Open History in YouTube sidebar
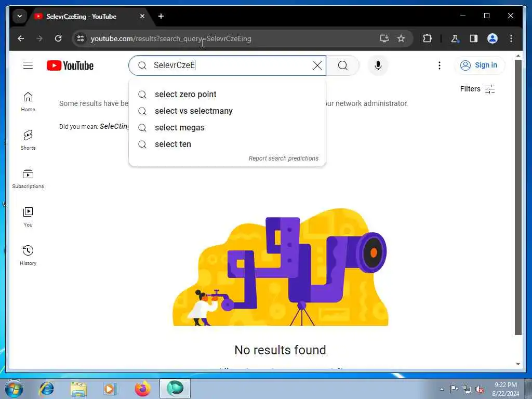Screen dimensions: 532x399 click(x=28, y=256)
